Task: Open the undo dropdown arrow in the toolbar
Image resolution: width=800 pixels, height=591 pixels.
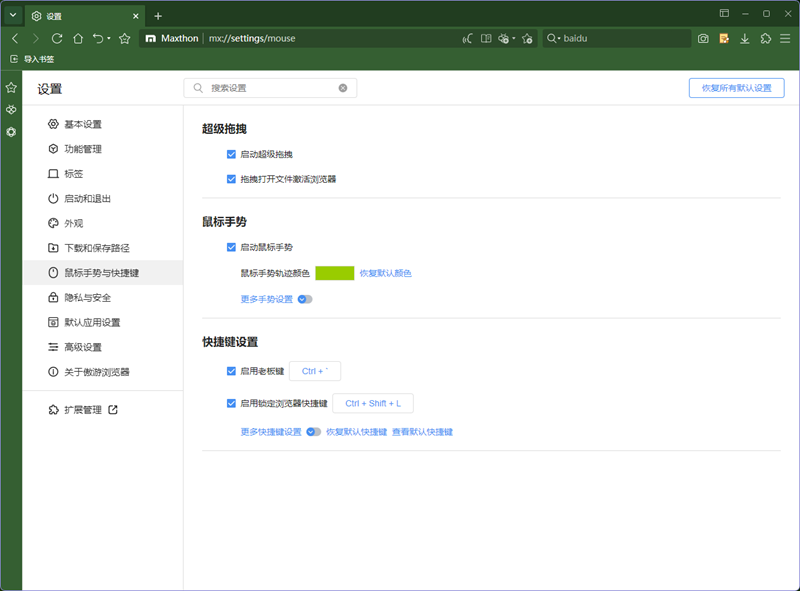Action: [x=109, y=39]
